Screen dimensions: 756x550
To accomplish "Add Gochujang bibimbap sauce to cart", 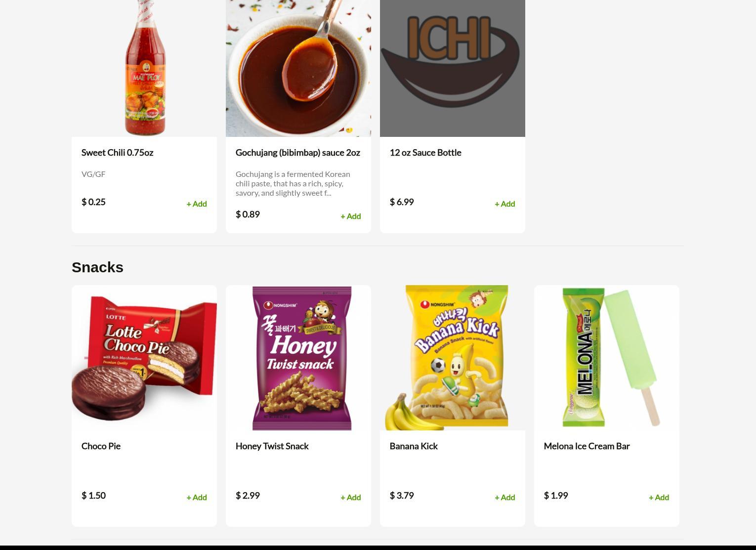I will (350, 216).
